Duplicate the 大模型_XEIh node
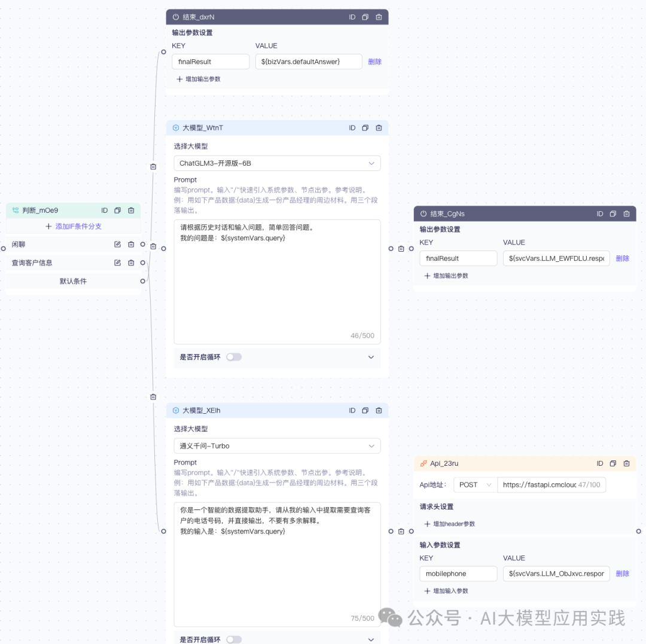Image resolution: width=646 pixels, height=644 pixels. click(365, 410)
